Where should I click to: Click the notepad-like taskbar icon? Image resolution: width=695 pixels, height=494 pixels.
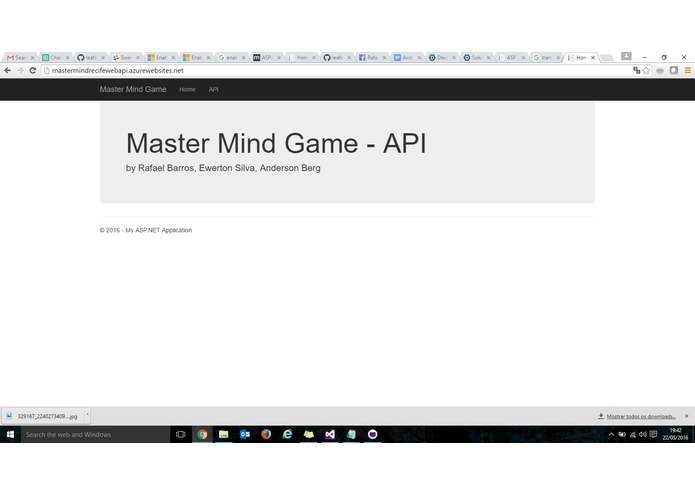(351, 434)
